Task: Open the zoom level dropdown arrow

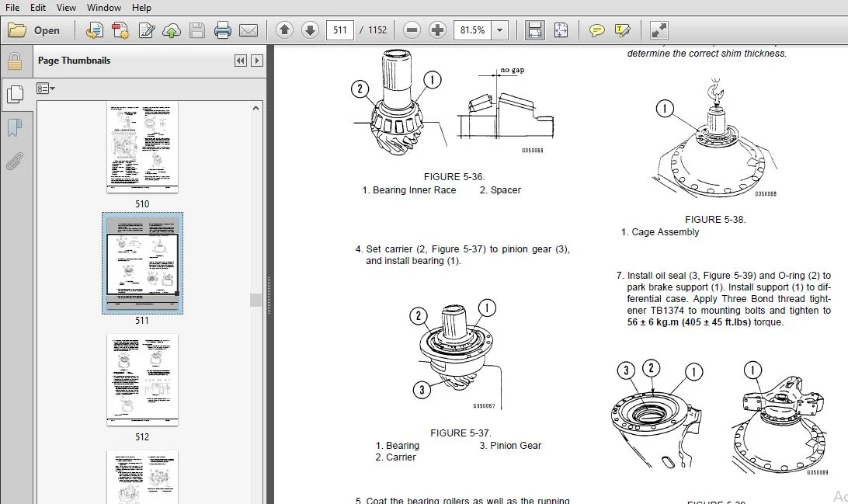Action: (x=500, y=30)
